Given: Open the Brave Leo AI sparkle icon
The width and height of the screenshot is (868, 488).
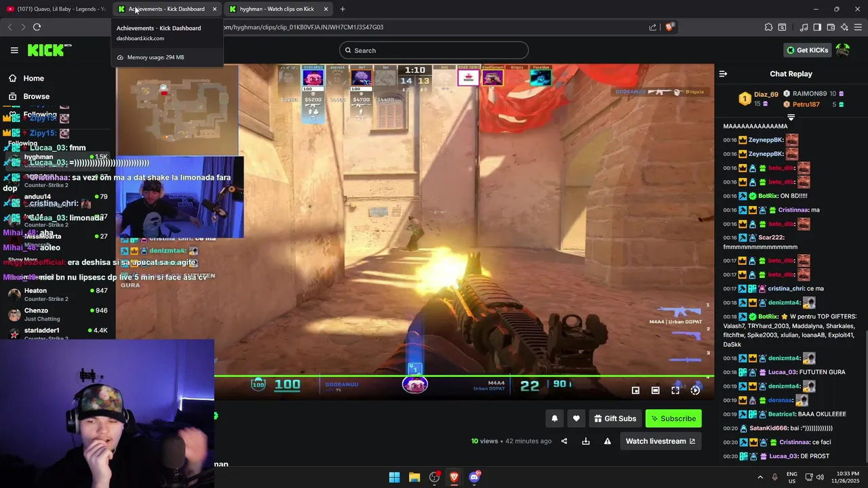Looking at the screenshot, I should [x=844, y=27].
